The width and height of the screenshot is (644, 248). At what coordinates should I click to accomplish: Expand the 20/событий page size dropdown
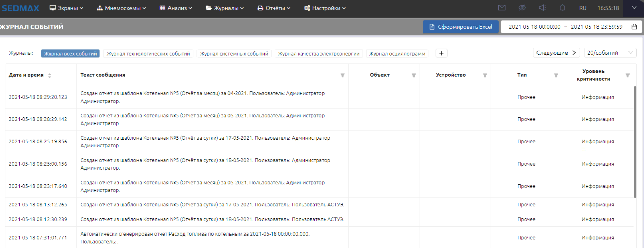coord(610,53)
